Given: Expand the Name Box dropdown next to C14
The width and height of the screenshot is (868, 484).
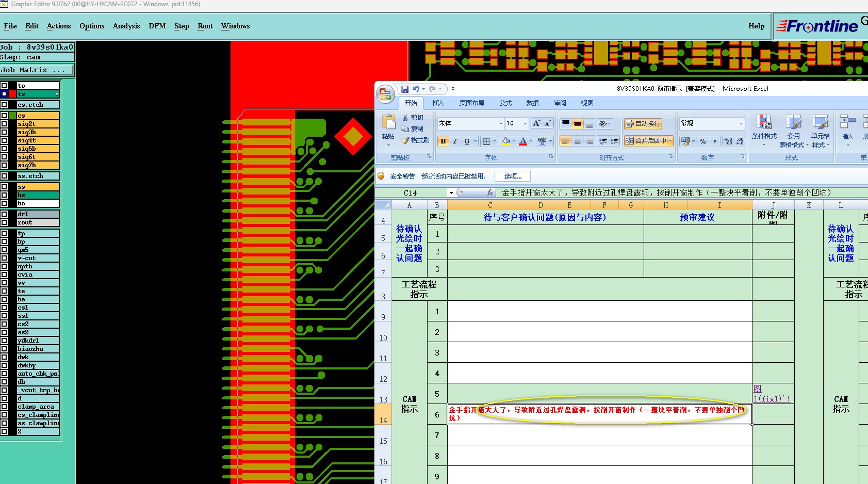Looking at the screenshot, I should coord(451,193).
